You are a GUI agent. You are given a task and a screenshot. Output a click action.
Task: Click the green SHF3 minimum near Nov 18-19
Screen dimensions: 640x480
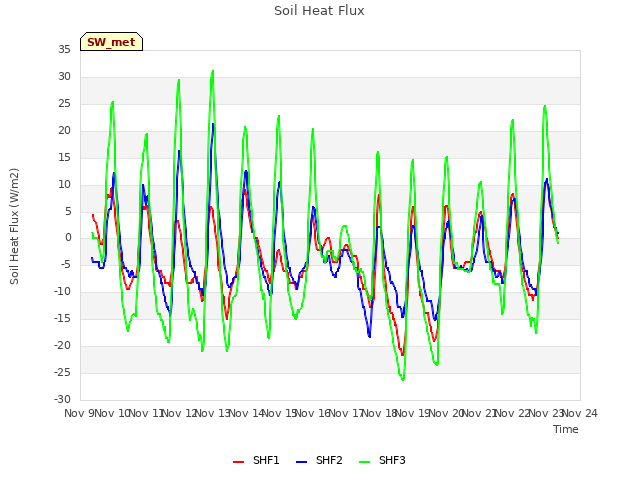pos(403,380)
